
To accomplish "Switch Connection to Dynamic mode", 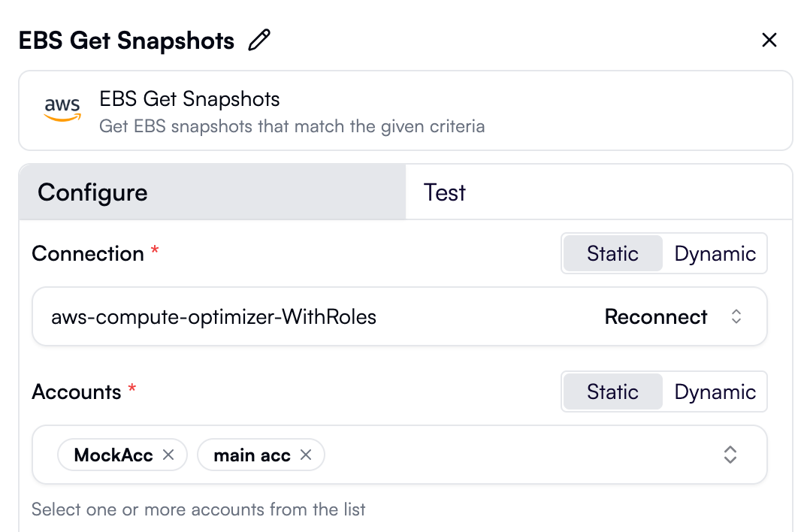I will click(x=715, y=253).
